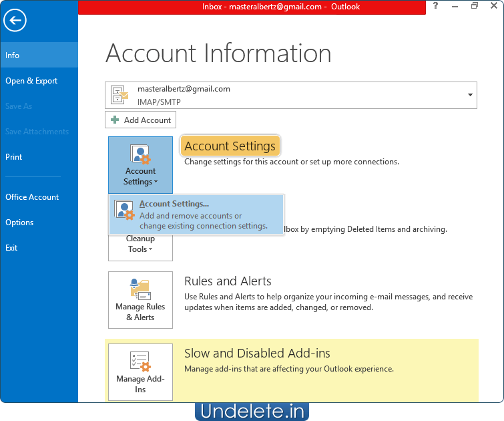The width and height of the screenshot is (504, 421).
Task: Click the IMAP/SMTP account mailbox icon
Action: 119,95
